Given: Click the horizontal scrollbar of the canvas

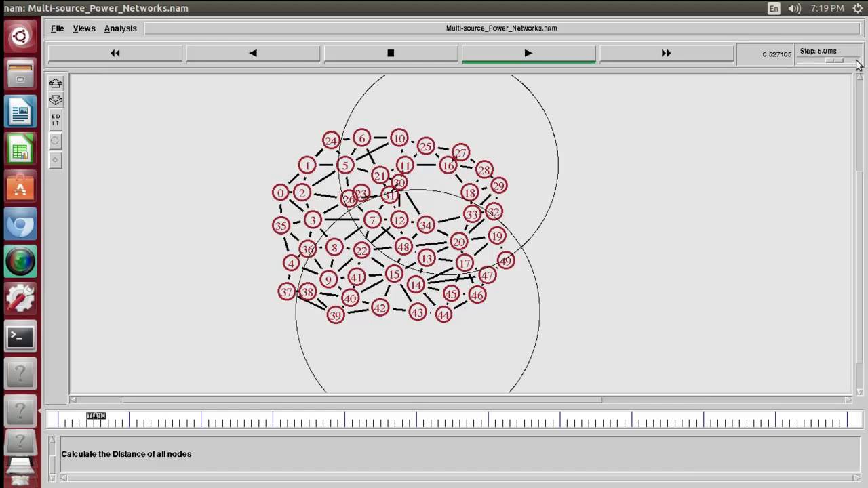Looking at the screenshot, I should coord(361,399).
